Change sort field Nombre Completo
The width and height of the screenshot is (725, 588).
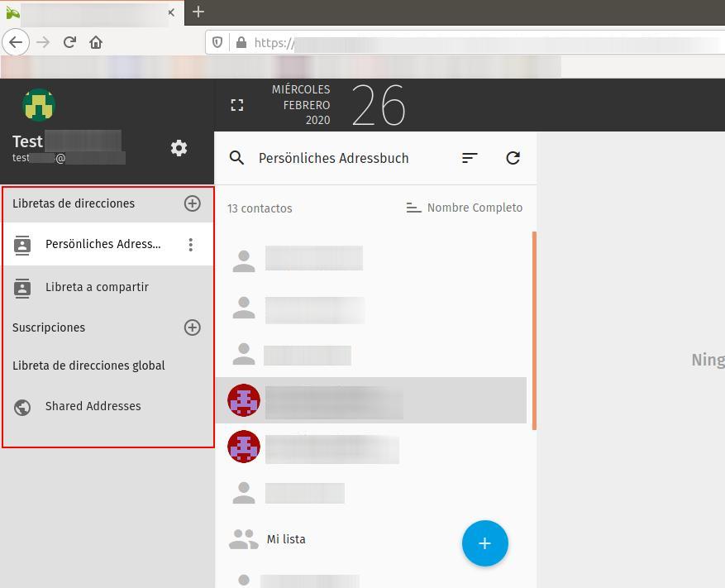(465, 208)
